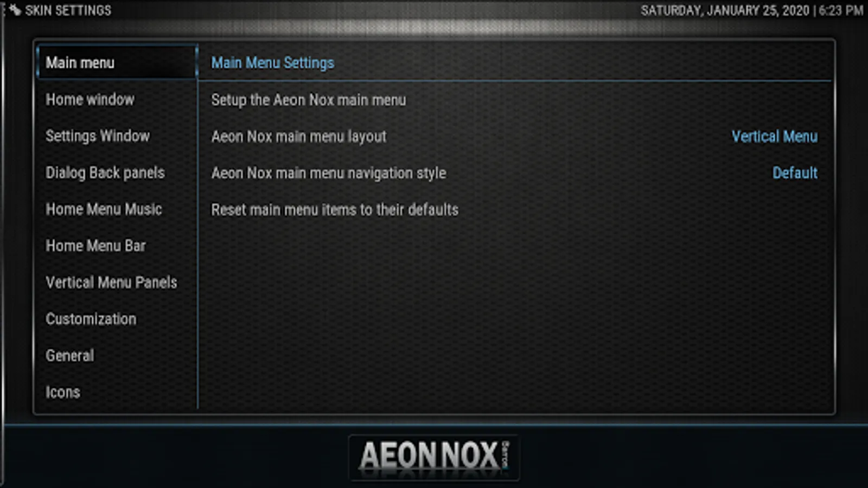The image size is (868, 488).
Task: Select Customization category
Action: (117, 319)
